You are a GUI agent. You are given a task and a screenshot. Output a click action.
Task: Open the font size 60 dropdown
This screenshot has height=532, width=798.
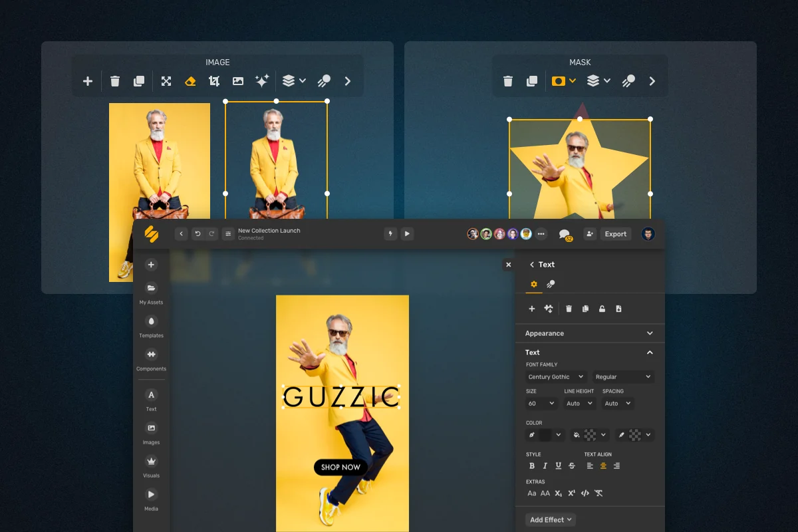(541, 404)
